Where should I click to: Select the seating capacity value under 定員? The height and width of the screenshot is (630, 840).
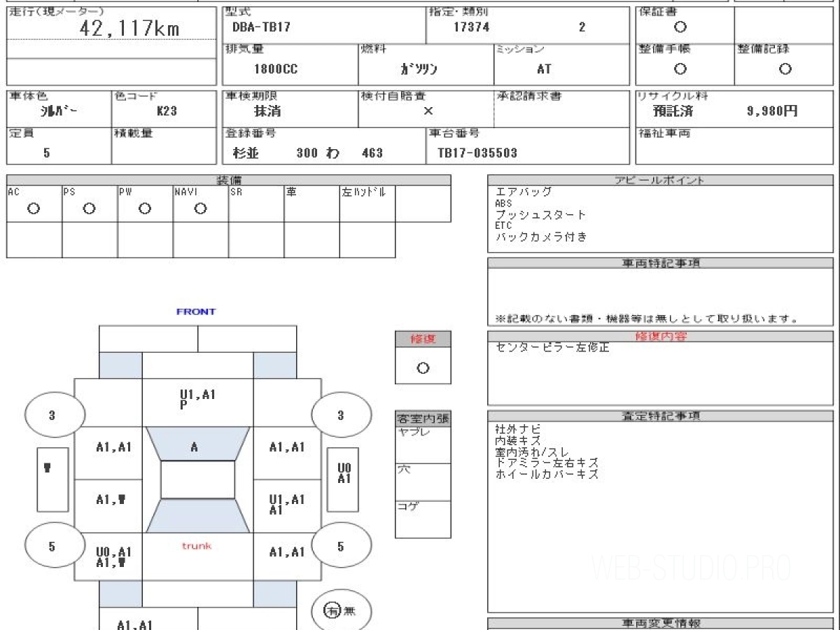46,153
